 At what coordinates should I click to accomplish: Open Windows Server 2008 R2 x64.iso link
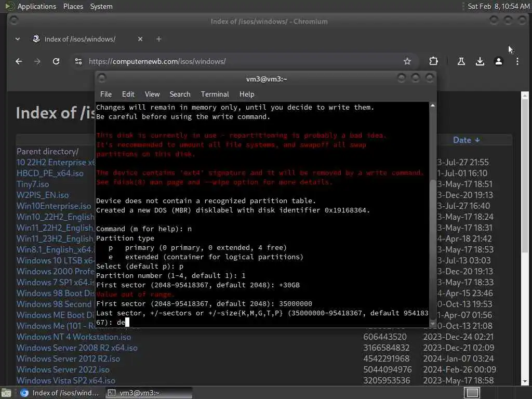(77, 348)
